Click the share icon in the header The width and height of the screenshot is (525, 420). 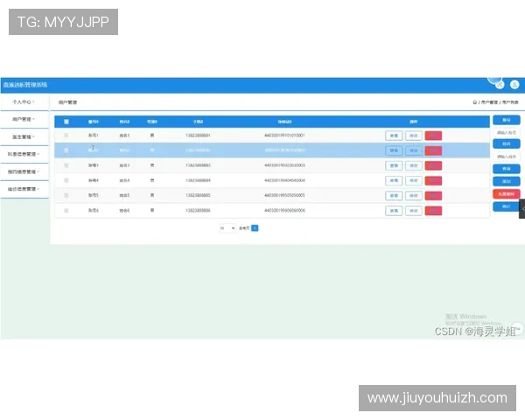point(500,84)
